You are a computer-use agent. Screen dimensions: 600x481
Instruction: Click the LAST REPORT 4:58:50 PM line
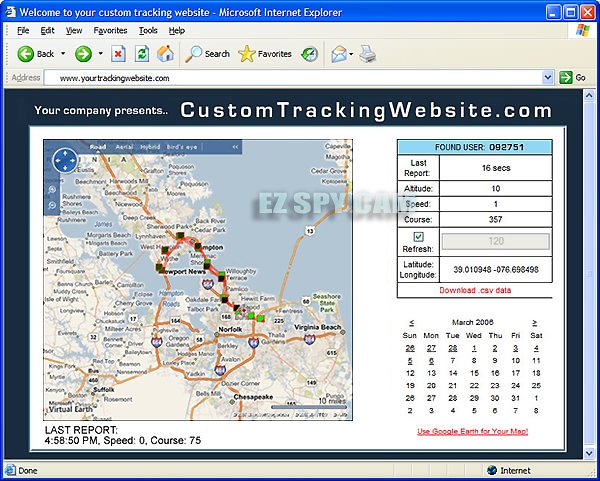tap(123, 441)
